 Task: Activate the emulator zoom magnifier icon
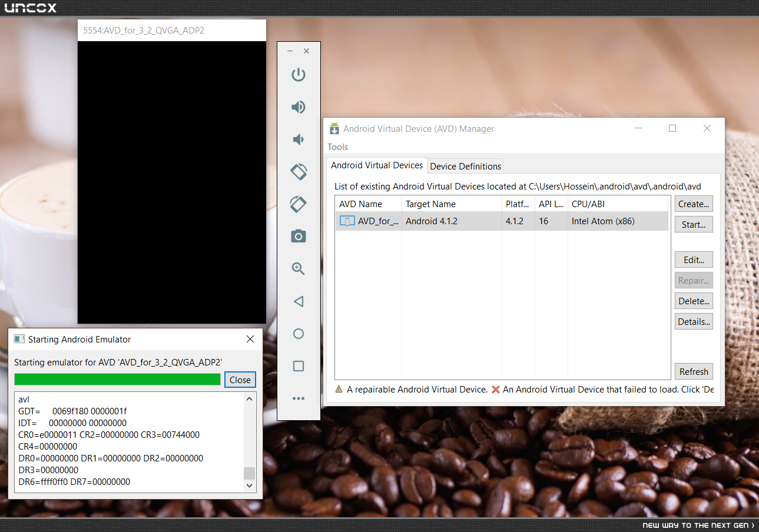pyautogui.click(x=299, y=269)
